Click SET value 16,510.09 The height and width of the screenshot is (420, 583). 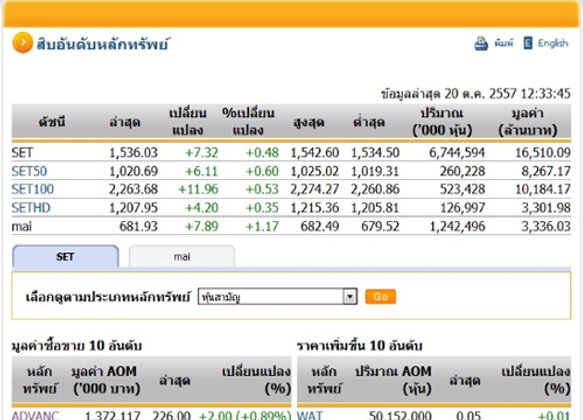(x=543, y=153)
